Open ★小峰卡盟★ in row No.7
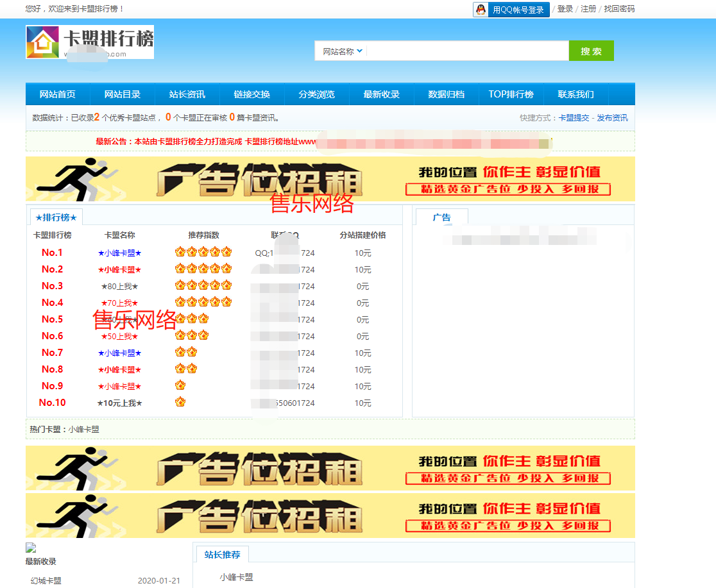Image resolution: width=716 pixels, height=588 pixels. pos(119,353)
